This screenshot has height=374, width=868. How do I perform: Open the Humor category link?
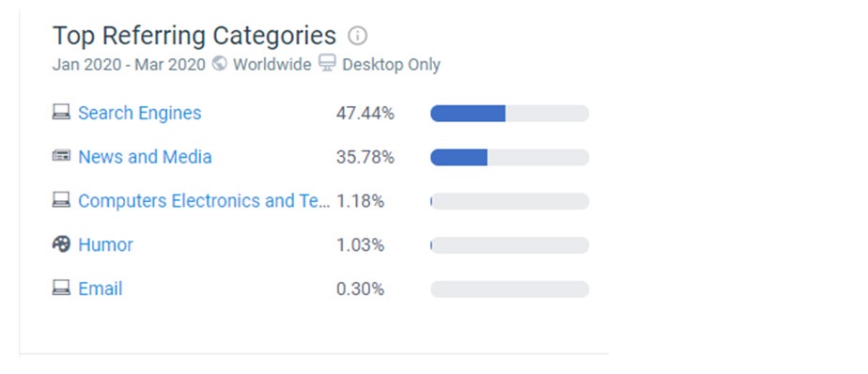point(106,245)
